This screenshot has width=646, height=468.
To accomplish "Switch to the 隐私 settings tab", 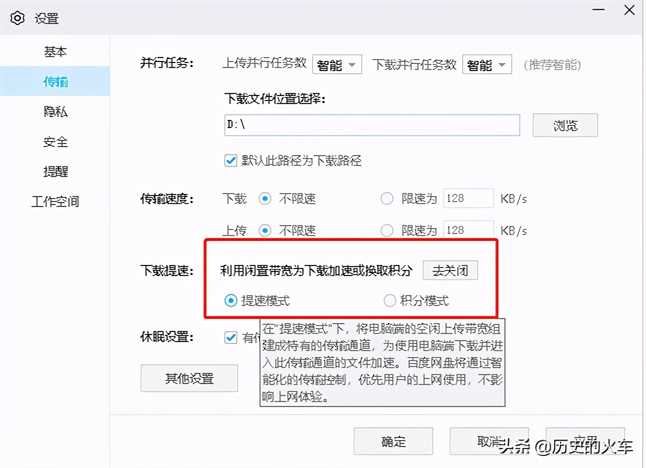I will pyautogui.click(x=55, y=111).
